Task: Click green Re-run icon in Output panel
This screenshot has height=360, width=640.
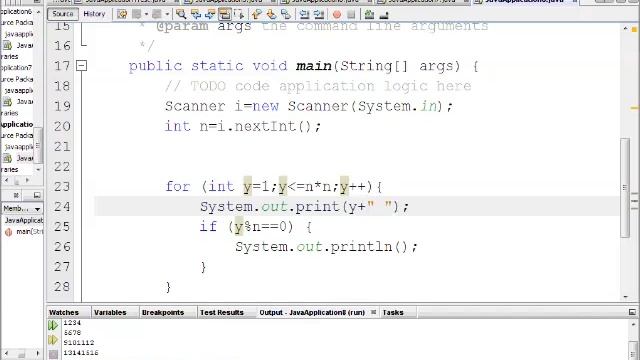Action: tap(53, 325)
